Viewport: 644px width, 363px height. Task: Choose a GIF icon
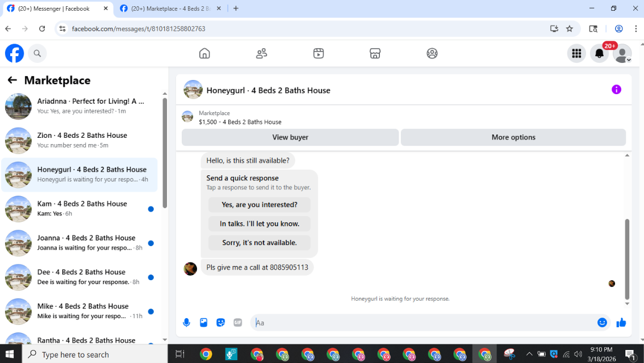(x=238, y=323)
